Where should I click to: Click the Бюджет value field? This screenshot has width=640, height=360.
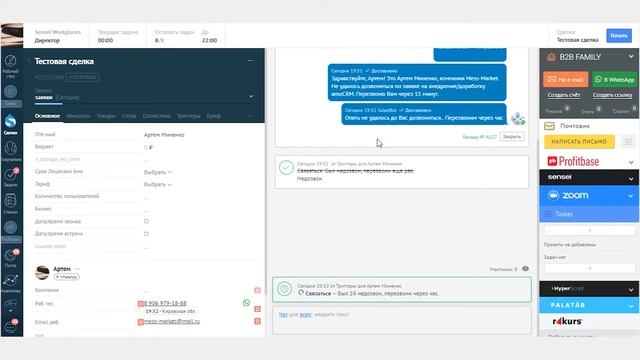click(148, 147)
